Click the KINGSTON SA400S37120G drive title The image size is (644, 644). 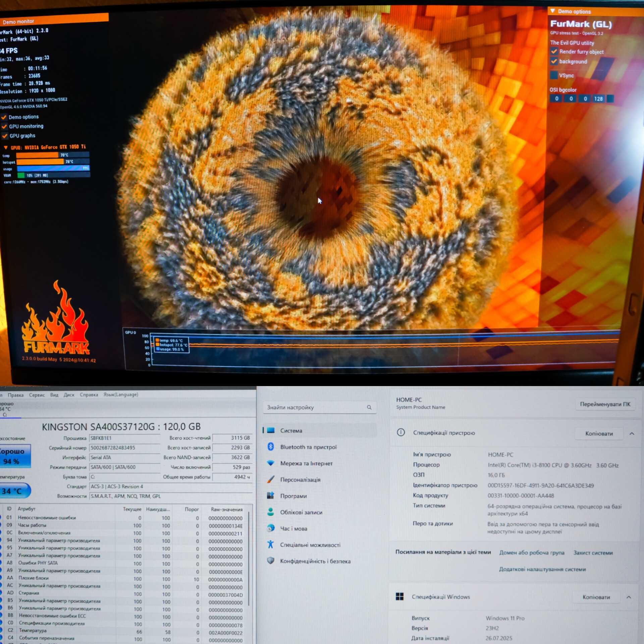(x=121, y=427)
